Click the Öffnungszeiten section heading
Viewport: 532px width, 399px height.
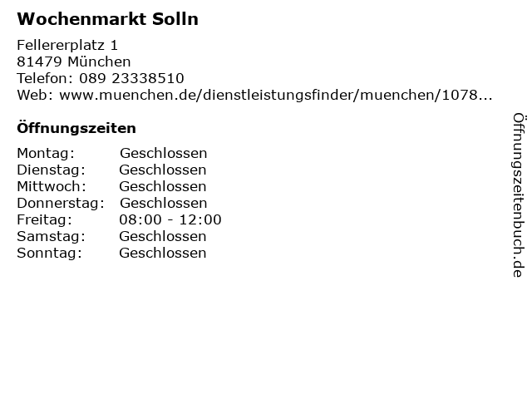click(x=76, y=128)
